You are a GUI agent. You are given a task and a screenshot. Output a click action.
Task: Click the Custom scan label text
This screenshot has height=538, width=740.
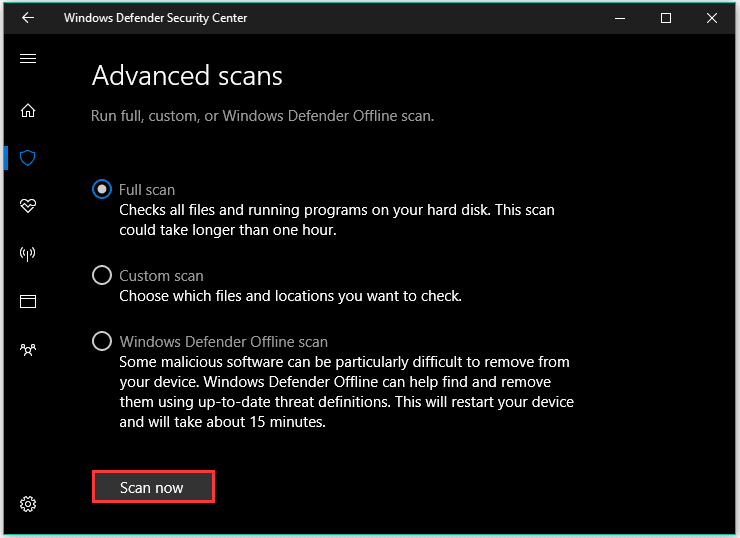(161, 276)
